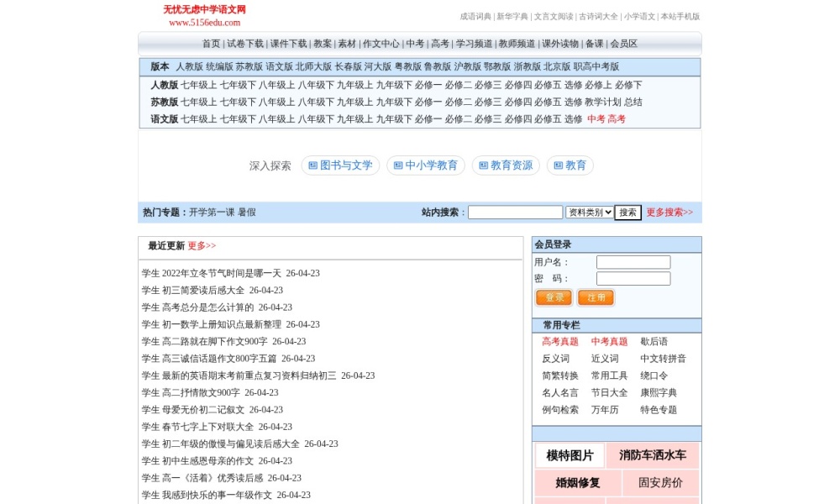
Task: Open the 教育 explore chip
Action: tap(570, 165)
